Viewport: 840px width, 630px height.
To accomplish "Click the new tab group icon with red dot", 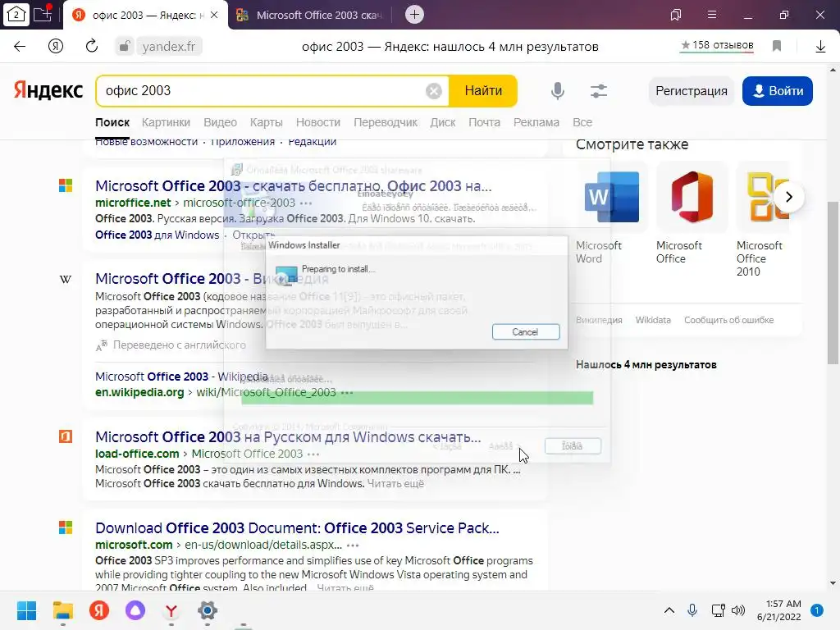I will 43,14.
